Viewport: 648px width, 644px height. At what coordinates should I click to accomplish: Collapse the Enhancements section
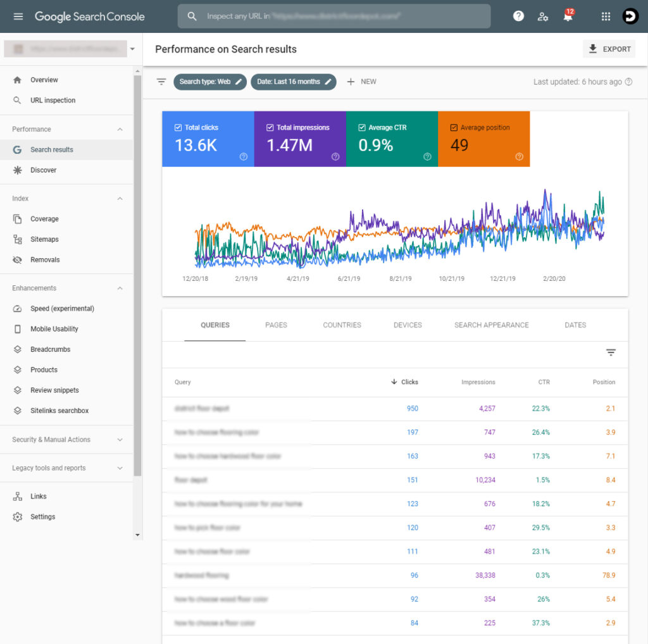[120, 288]
